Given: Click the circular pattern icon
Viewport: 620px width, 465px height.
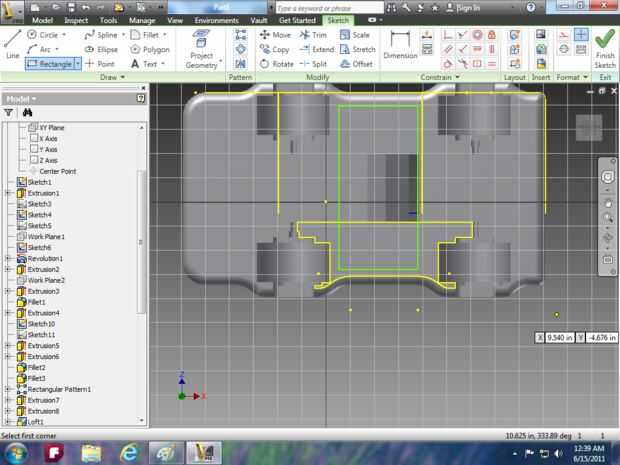Looking at the screenshot, I should tap(240, 49).
